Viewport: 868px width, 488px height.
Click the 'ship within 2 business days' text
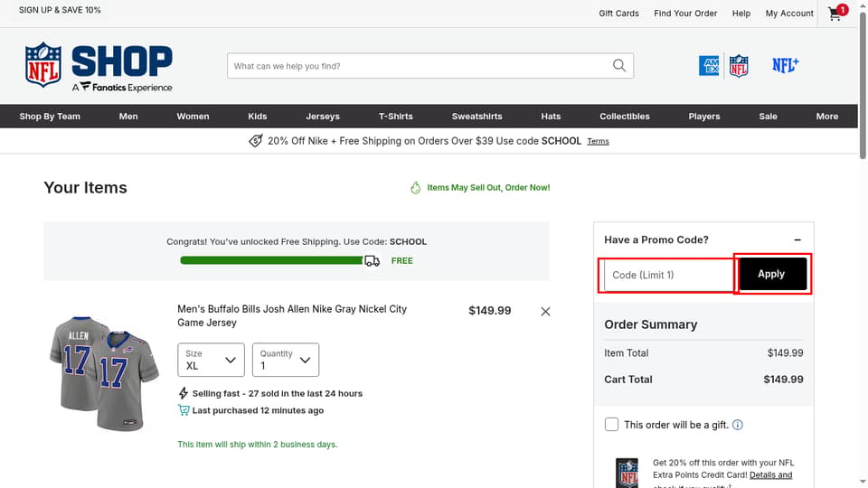click(258, 445)
